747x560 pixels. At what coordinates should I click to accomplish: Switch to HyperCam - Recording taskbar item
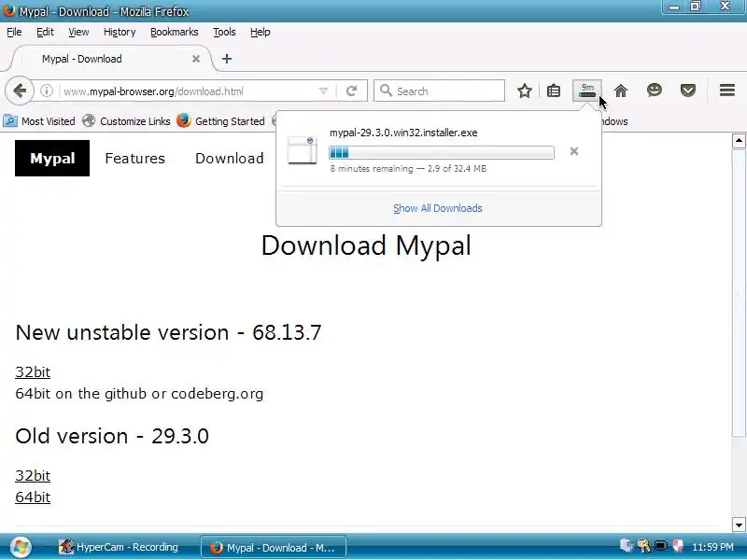119,547
